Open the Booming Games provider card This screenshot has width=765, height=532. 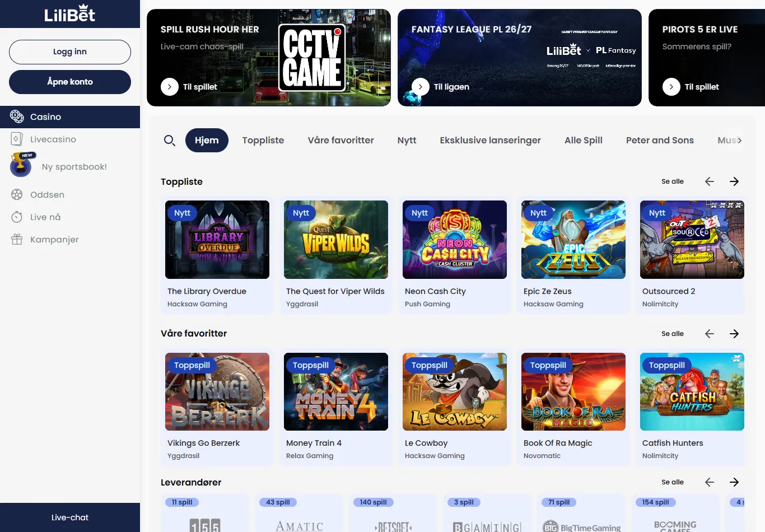click(676, 513)
